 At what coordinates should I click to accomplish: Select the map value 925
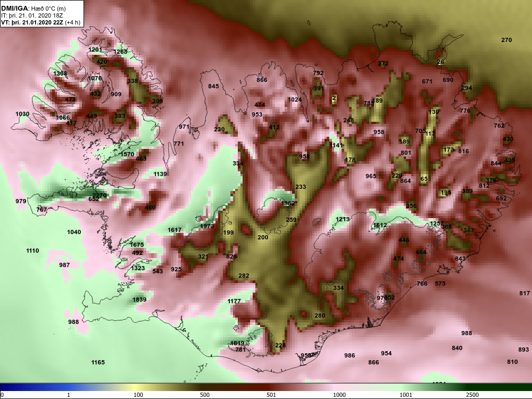pyautogui.click(x=176, y=269)
